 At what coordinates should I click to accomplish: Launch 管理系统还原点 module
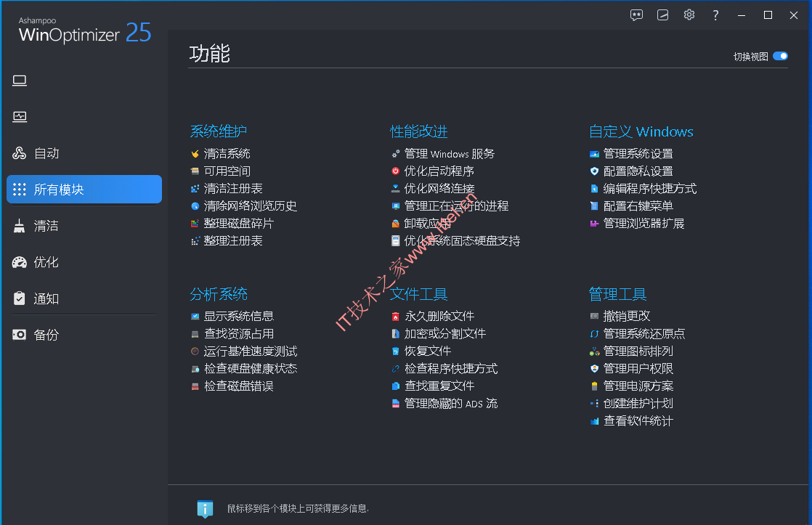tap(644, 334)
